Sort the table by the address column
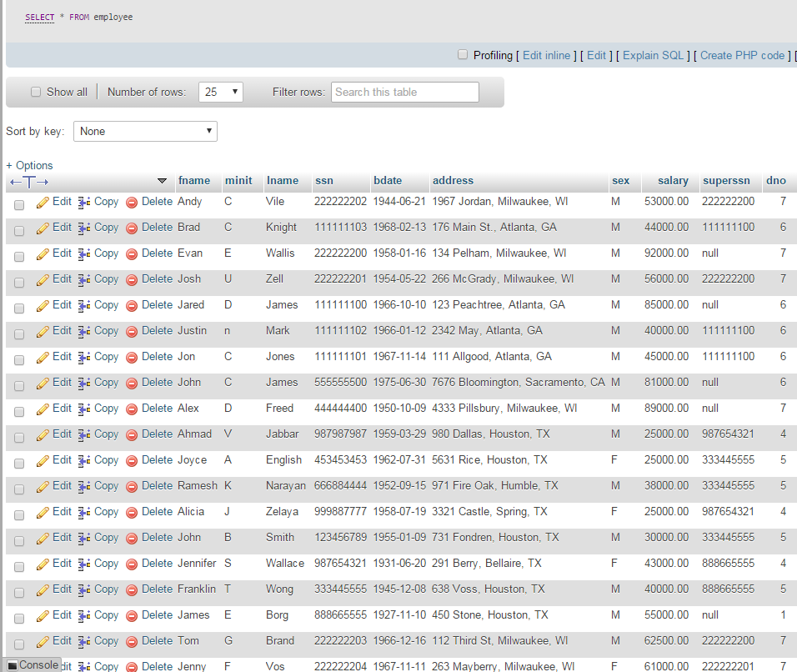797x672 pixels. 453,180
